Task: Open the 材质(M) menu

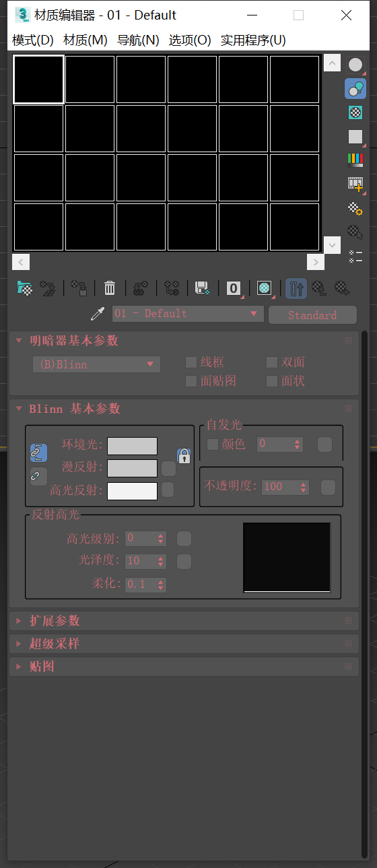Action: (85, 40)
